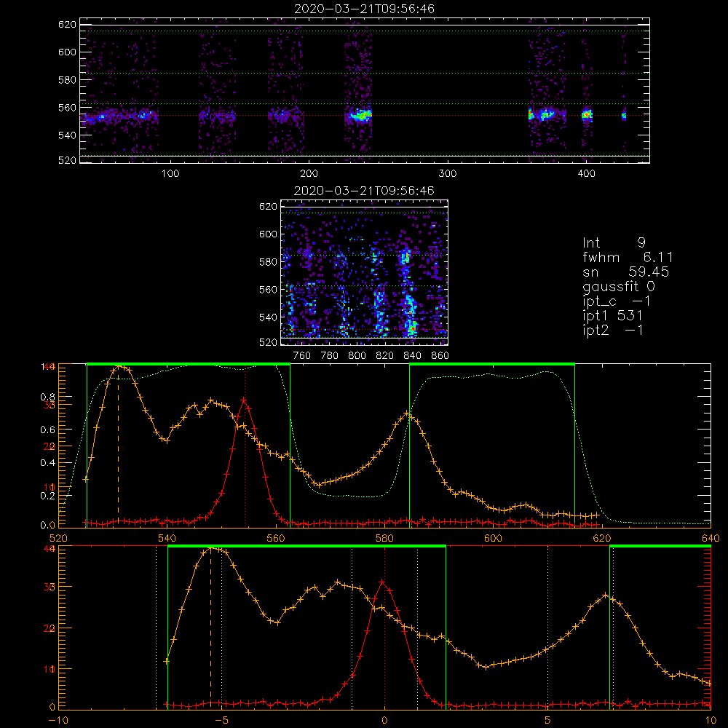Click the '-5' x-axis label of bottom plot
This screenshot has width=728, height=728.
pos(221,721)
